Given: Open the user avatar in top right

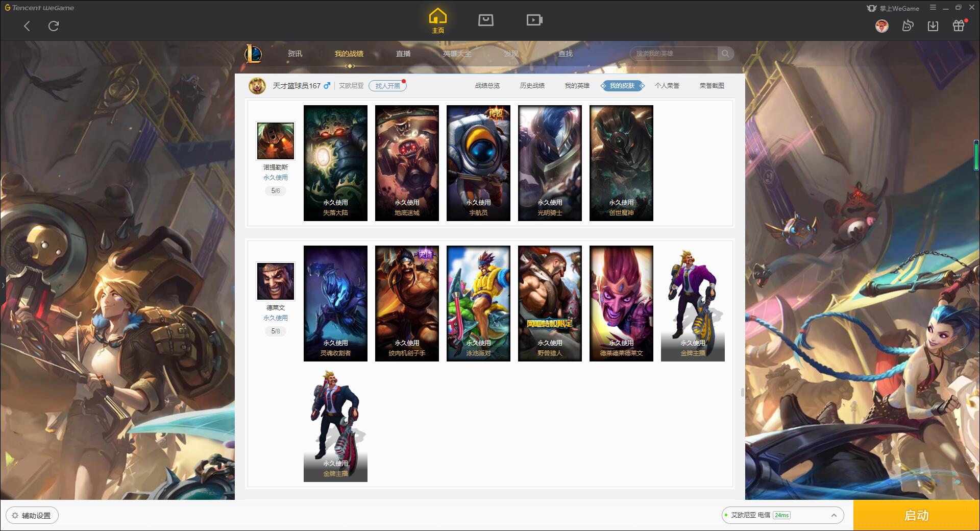Looking at the screenshot, I should tap(881, 26).
